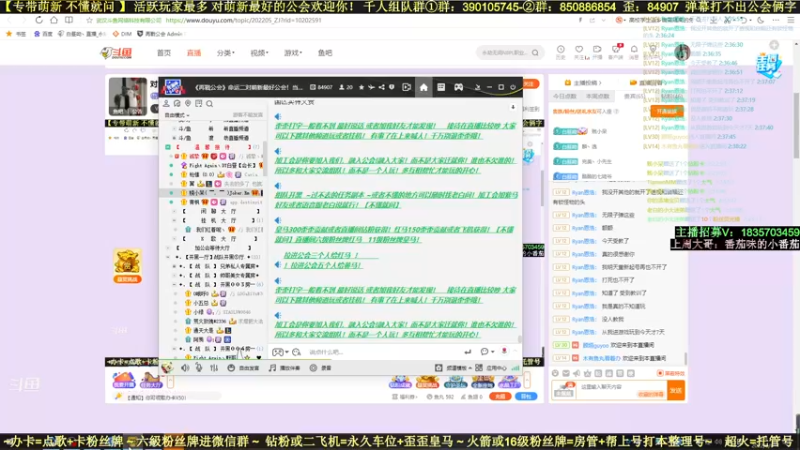Click the gold treasure chest icon
The height and width of the screenshot is (450, 800).
[127, 262]
